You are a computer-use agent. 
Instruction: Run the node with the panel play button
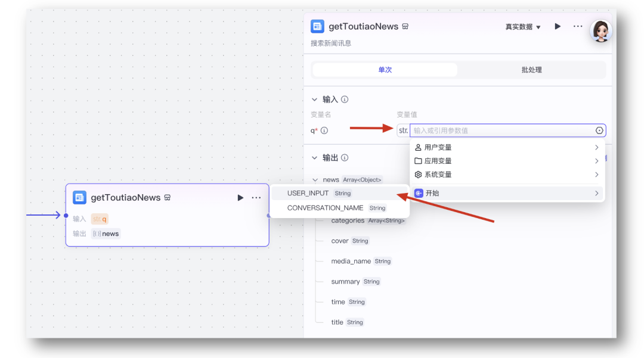pyautogui.click(x=558, y=27)
